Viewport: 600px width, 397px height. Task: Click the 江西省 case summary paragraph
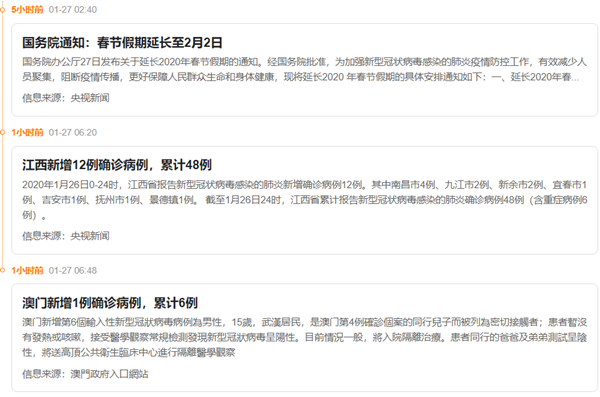click(304, 200)
